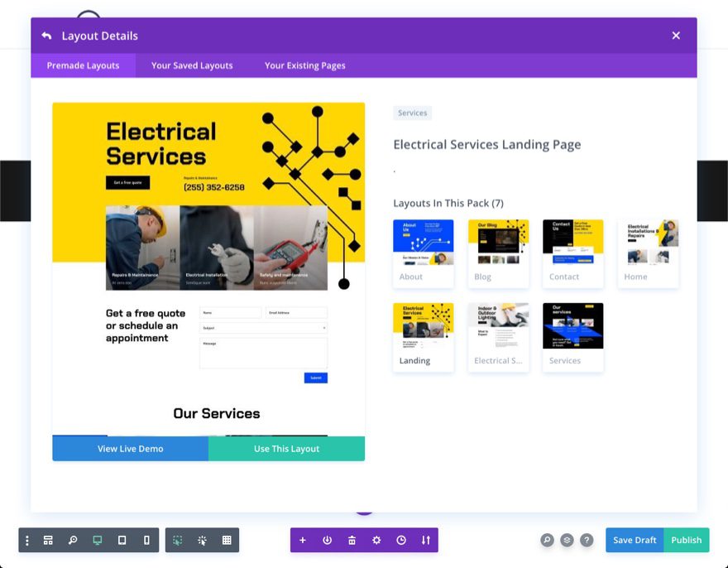Image resolution: width=728 pixels, height=568 pixels.
Task: Open page settings via the gear icon
Action: click(x=376, y=540)
